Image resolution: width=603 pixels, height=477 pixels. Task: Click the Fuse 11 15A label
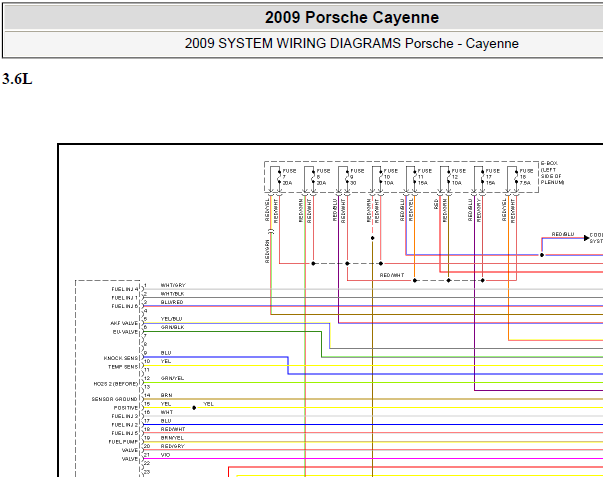point(425,177)
